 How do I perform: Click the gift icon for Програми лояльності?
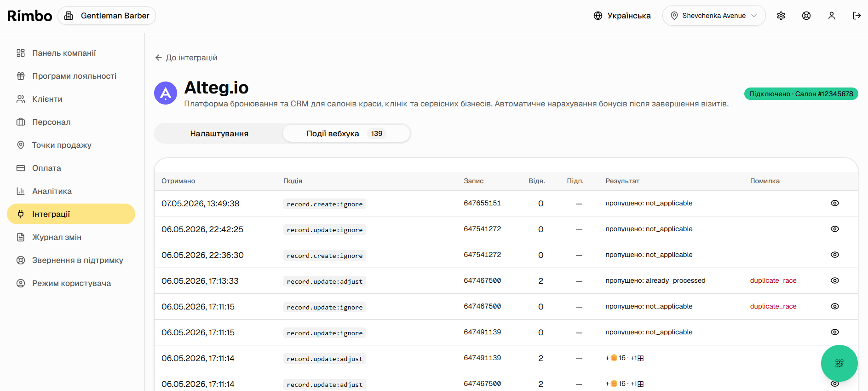click(21, 76)
